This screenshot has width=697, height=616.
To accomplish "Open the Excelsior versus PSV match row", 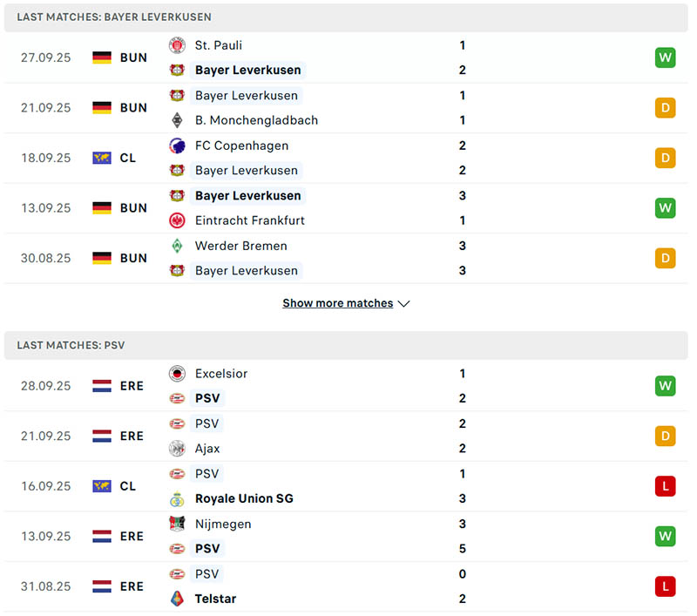I will coord(348,386).
